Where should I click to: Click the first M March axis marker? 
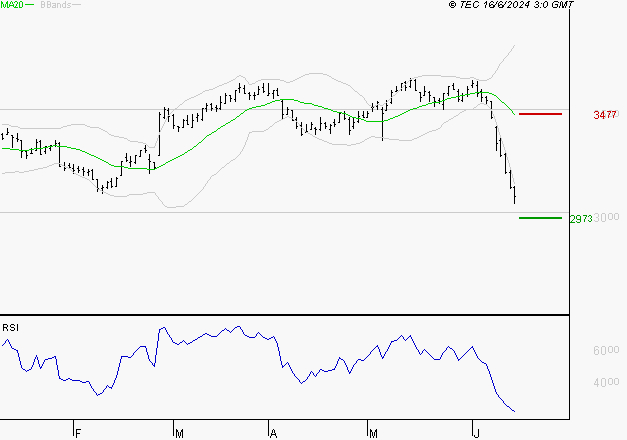(x=180, y=434)
